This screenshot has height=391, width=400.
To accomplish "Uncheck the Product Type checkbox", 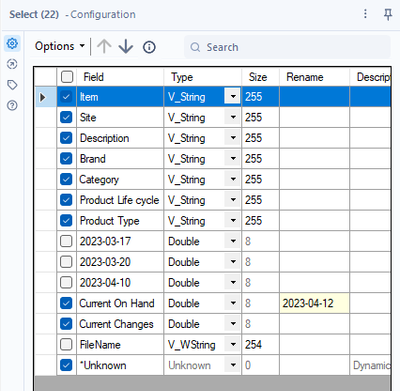I will pos(66,221).
